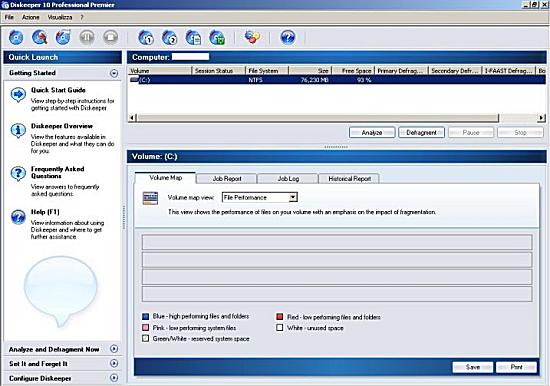The width and height of the screenshot is (550, 386).
Task: Open the Quick Start Guide link
Action: (x=58, y=90)
